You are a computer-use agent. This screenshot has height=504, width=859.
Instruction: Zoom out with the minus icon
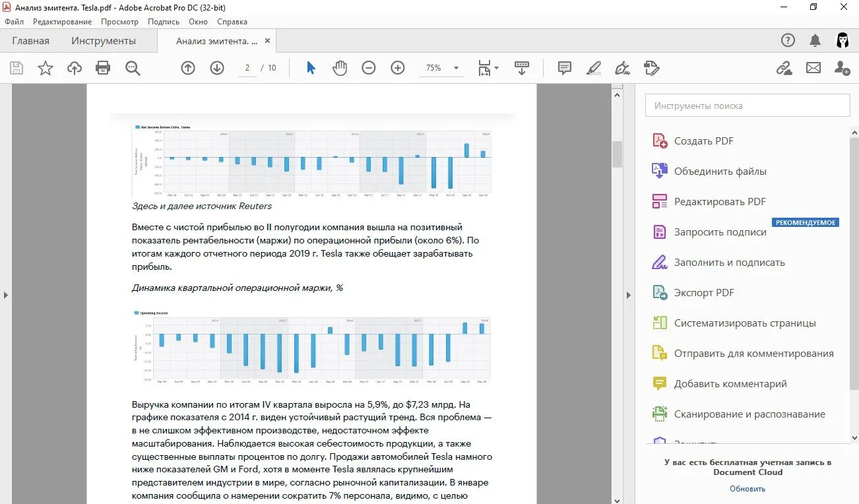(369, 68)
